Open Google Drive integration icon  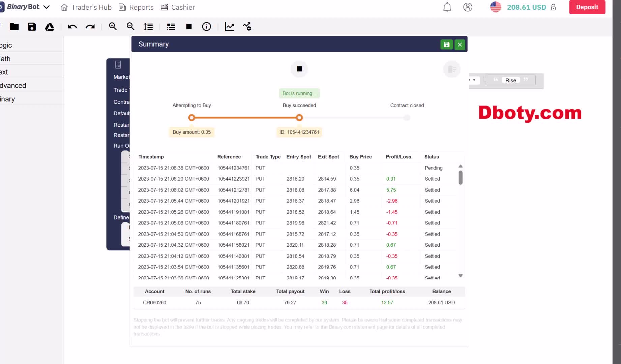50,27
